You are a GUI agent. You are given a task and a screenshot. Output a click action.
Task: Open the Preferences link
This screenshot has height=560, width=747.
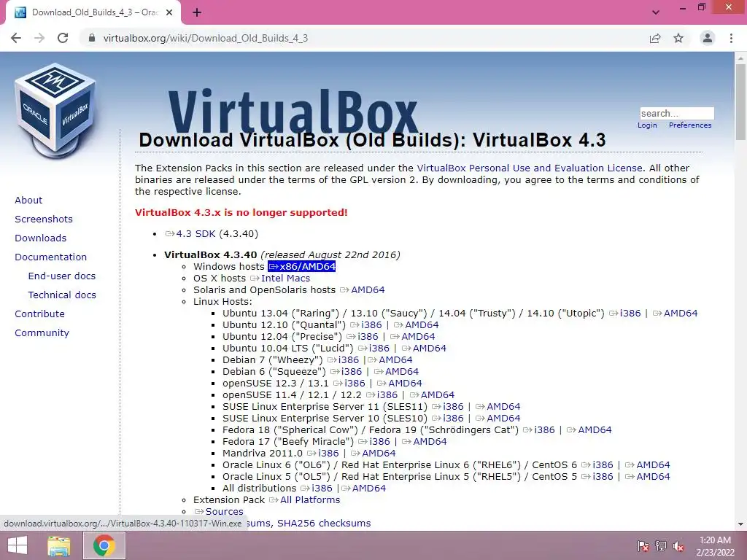(x=690, y=125)
